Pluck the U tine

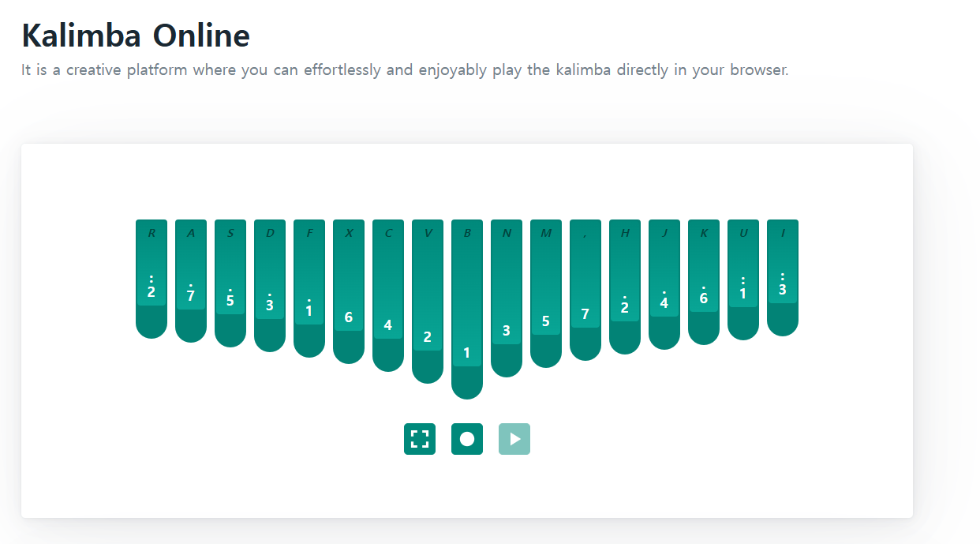click(743, 280)
